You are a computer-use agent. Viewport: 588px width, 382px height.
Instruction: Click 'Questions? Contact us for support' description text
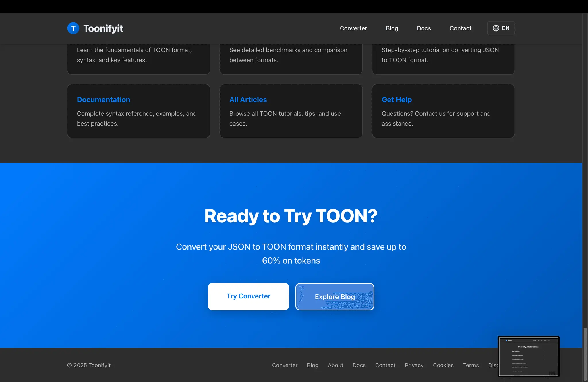point(436,119)
